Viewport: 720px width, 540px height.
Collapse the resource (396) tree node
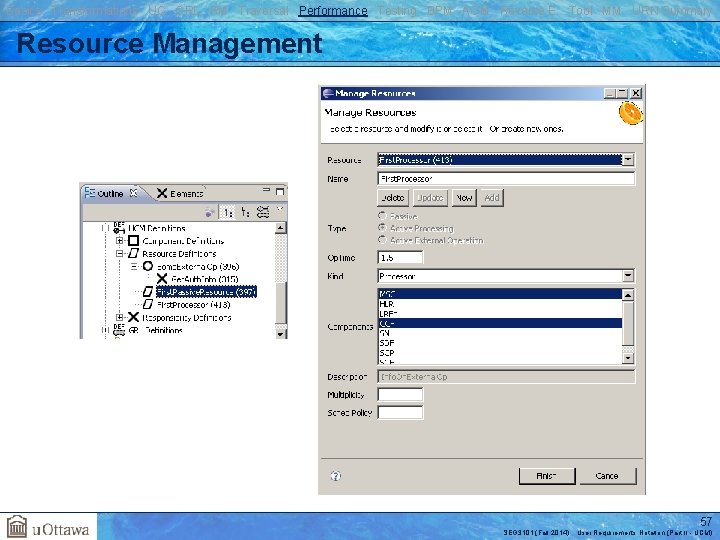(x=134, y=266)
